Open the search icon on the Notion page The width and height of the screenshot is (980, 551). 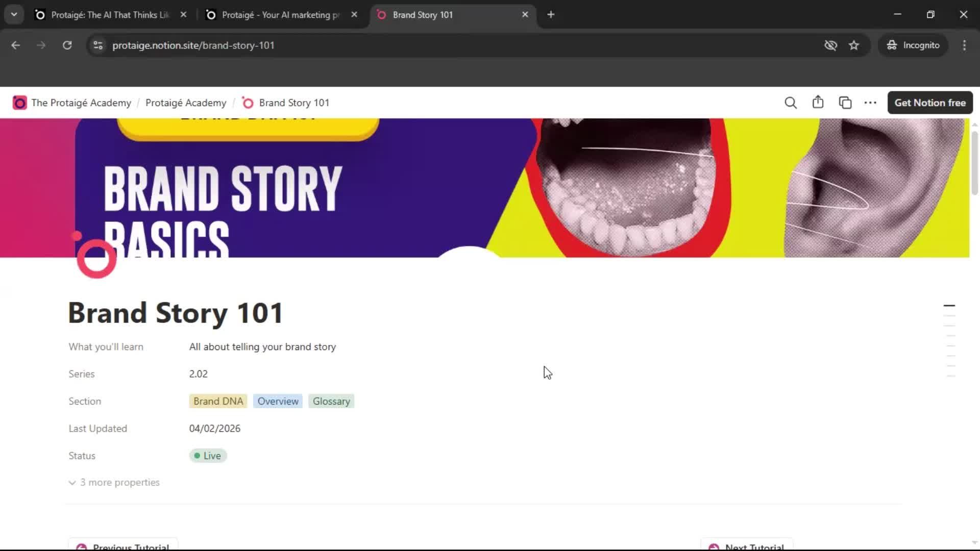click(790, 103)
